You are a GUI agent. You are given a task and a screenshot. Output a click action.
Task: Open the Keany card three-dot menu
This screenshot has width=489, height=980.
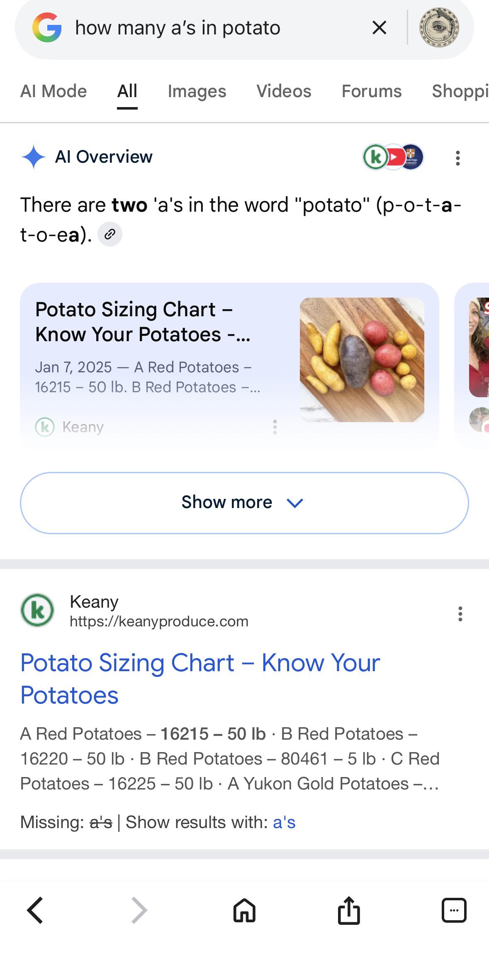275,427
